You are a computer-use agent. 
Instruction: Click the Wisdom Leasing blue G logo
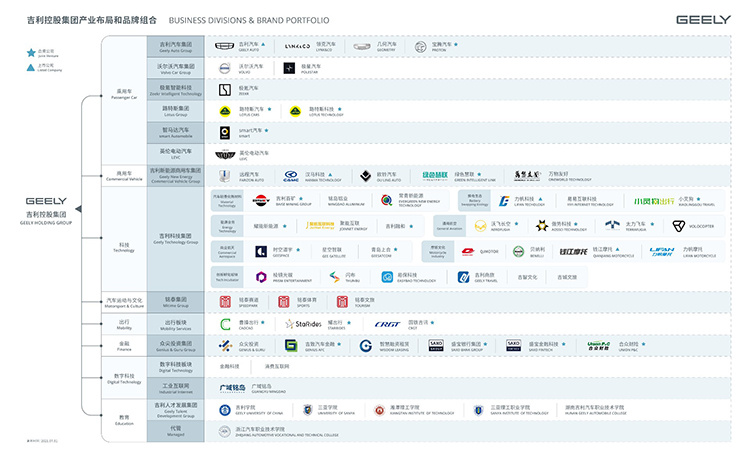[365, 346]
